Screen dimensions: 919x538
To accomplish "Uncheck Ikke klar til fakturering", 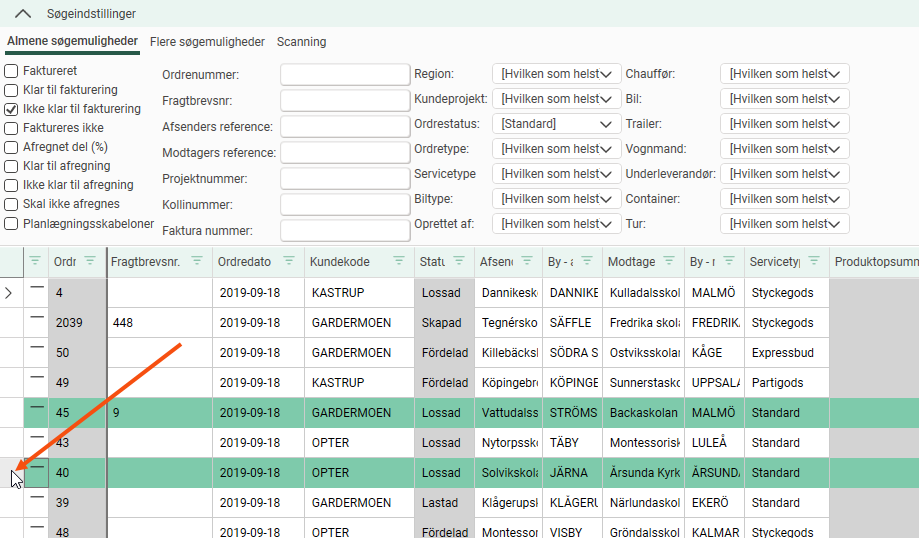I will (x=12, y=109).
